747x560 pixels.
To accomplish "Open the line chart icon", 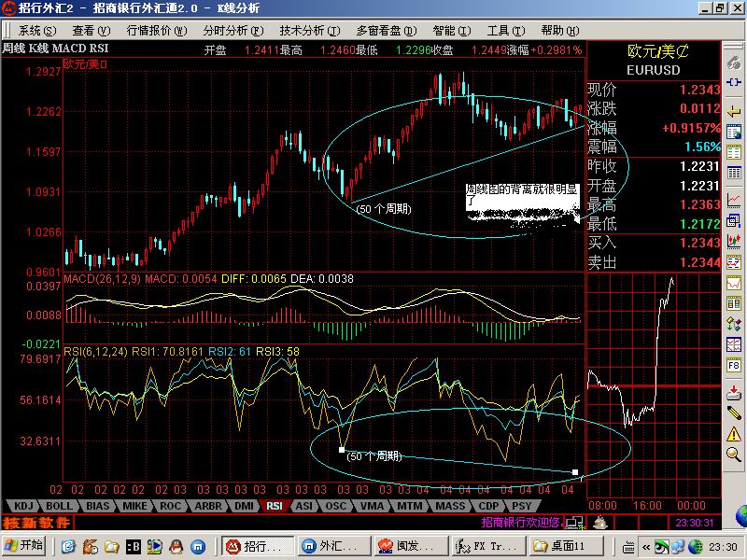I will [x=734, y=200].
